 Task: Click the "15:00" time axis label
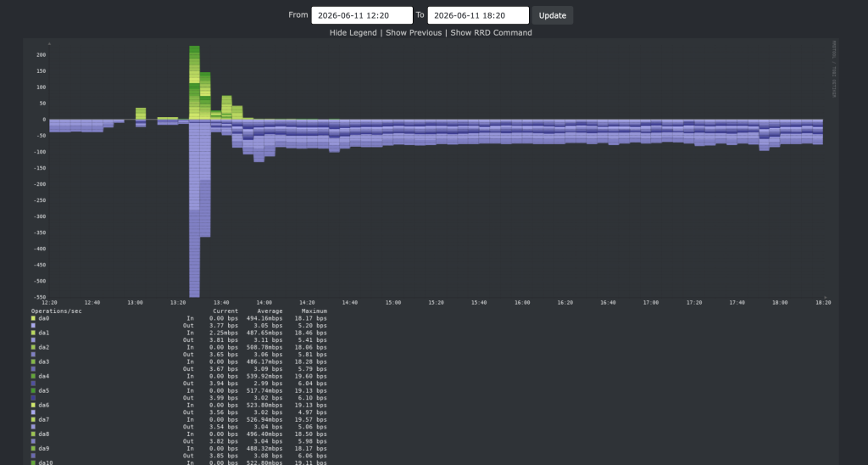pyautogui.click(x=393, y=303)
